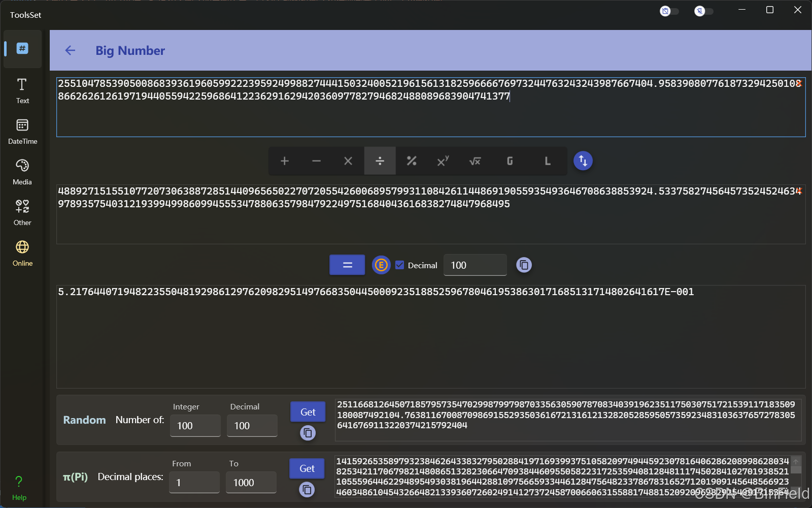Open the Media tools section

22,173
